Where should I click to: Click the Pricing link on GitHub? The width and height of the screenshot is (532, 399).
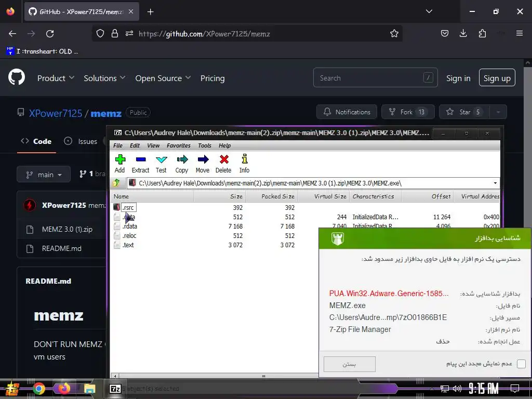(x=212, y=78)
